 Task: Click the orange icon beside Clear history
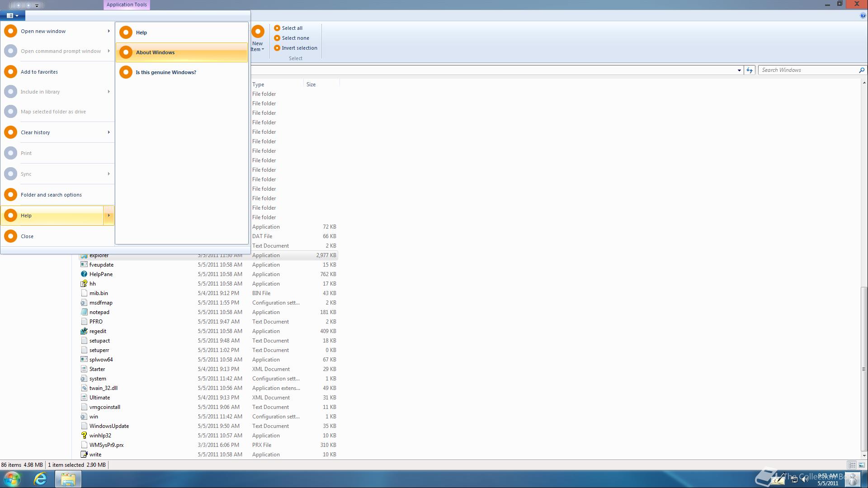[x=10, y=132]
